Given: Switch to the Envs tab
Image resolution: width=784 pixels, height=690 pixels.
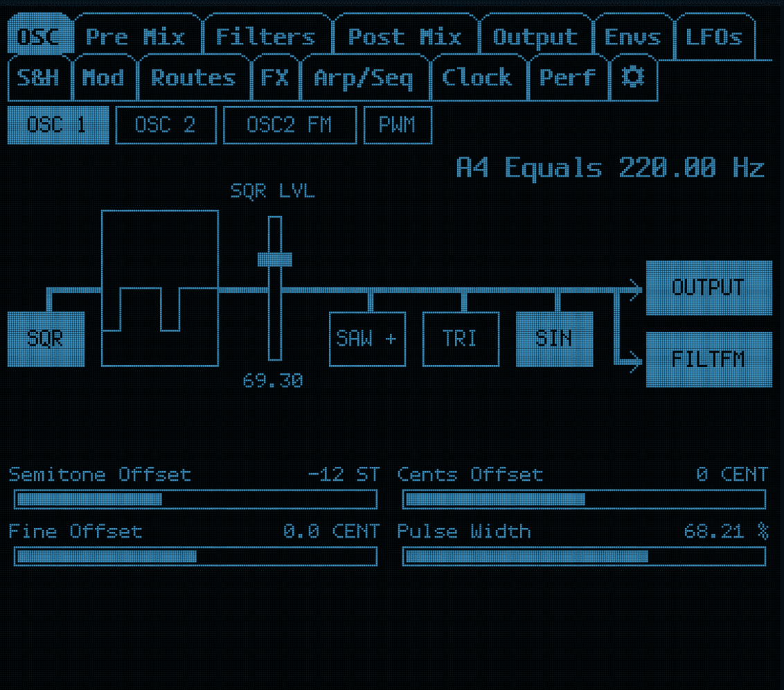Looking at the screenshot, I should (x=634, y=35).
